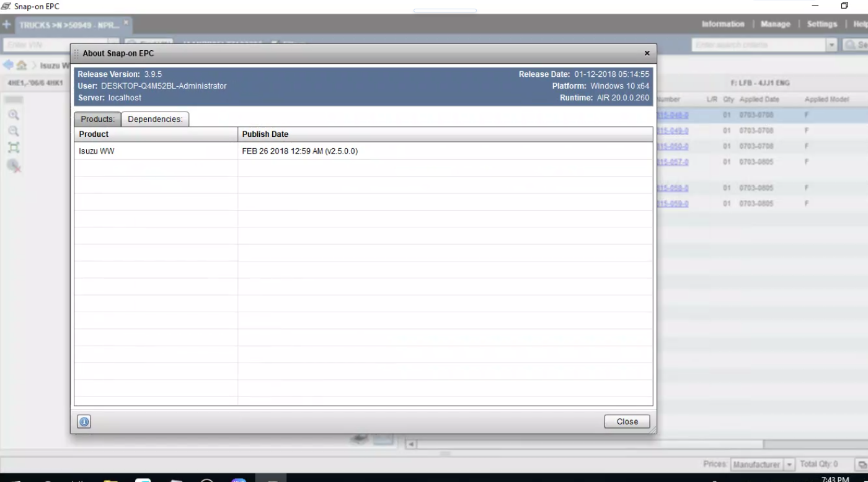This screenshot has height=482, width=868.
Task: Click the magnifier with red X icon
Action: (14, 165)
